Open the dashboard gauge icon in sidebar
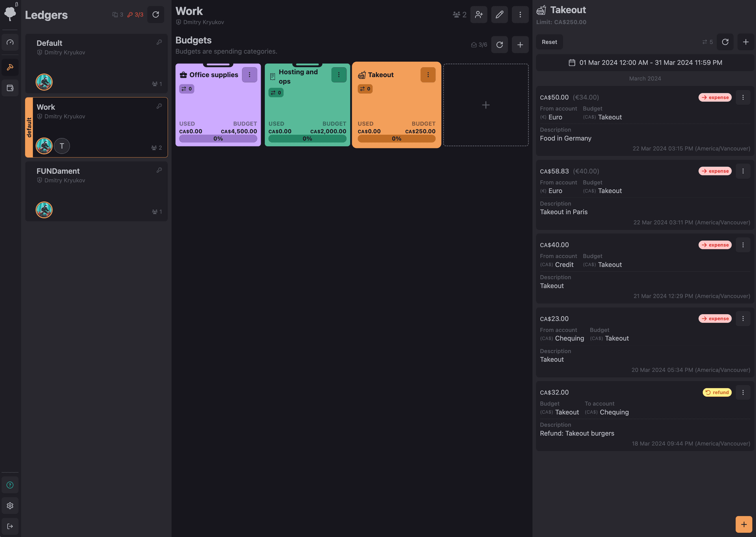756x537 pixels. [10, 43]
